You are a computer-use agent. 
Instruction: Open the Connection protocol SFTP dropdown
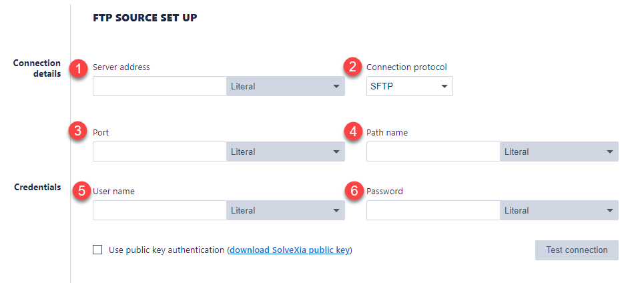click(409, 86)
